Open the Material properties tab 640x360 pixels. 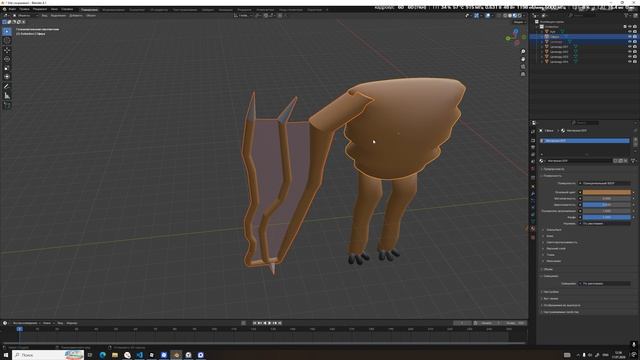(x=533, y=229)
